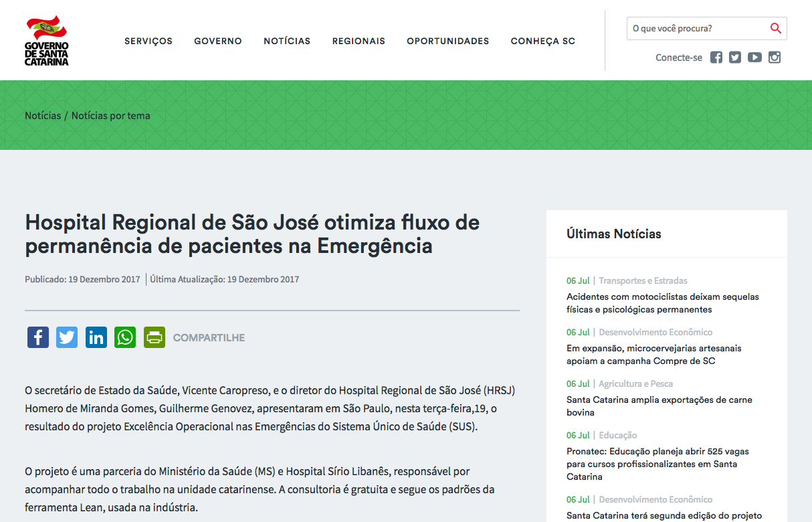Go to Notícias breadcrumb
The width and height of the screenshot is (812, 522).
pyautogui.click(x=43, y=116)
